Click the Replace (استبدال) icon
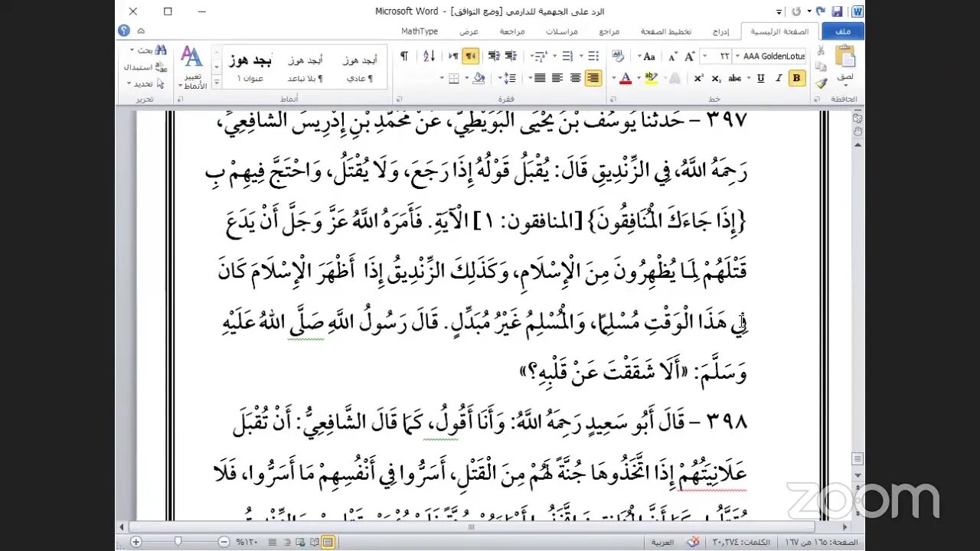 145,67
